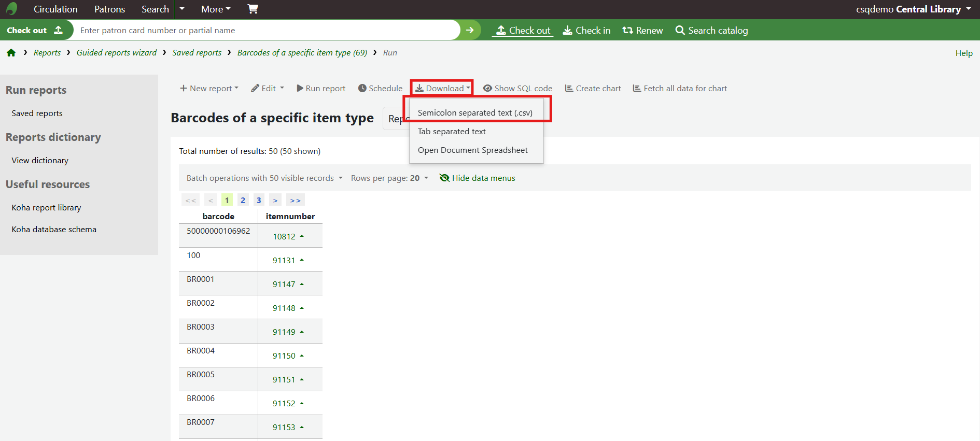Expand Batch operations with 50 visible records
This screenshot has width=980, height=441.
(264, 178)
